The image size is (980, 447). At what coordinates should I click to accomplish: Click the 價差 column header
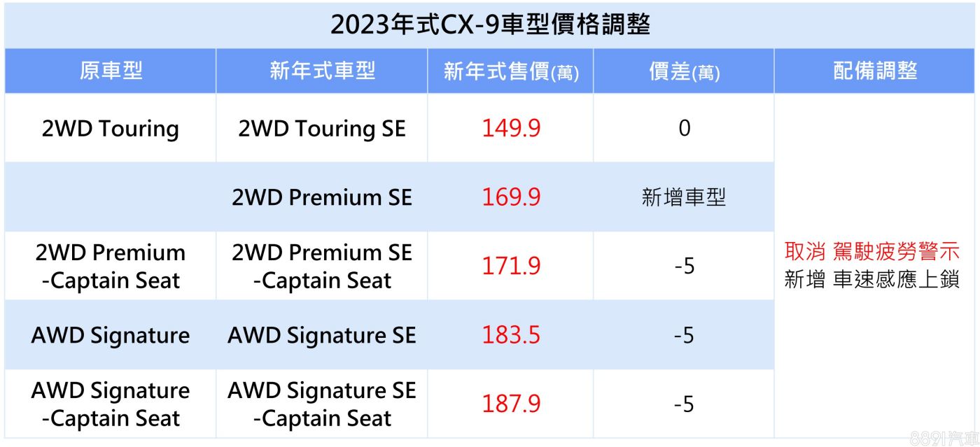click(683, 71)
